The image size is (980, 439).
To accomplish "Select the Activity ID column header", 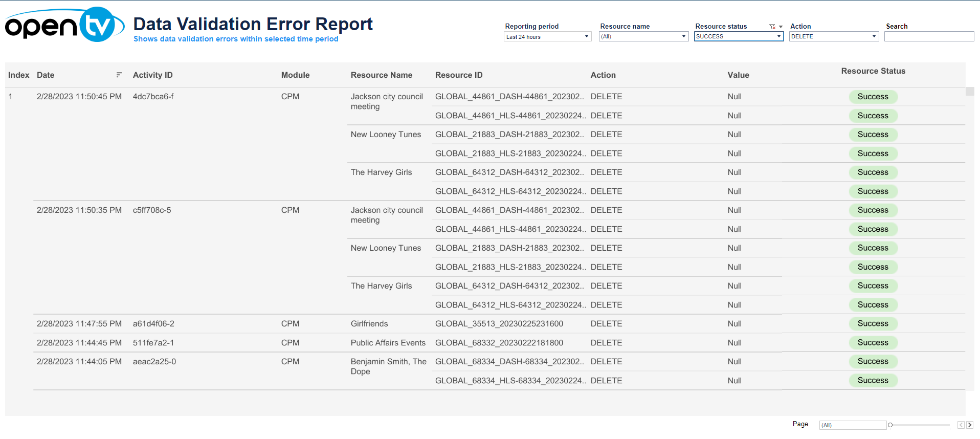I will [153, 75].
